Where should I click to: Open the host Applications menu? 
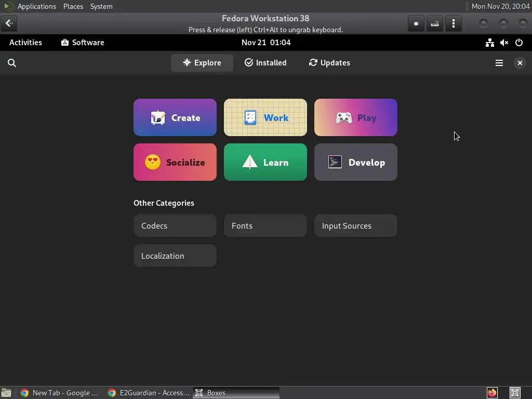37,6
